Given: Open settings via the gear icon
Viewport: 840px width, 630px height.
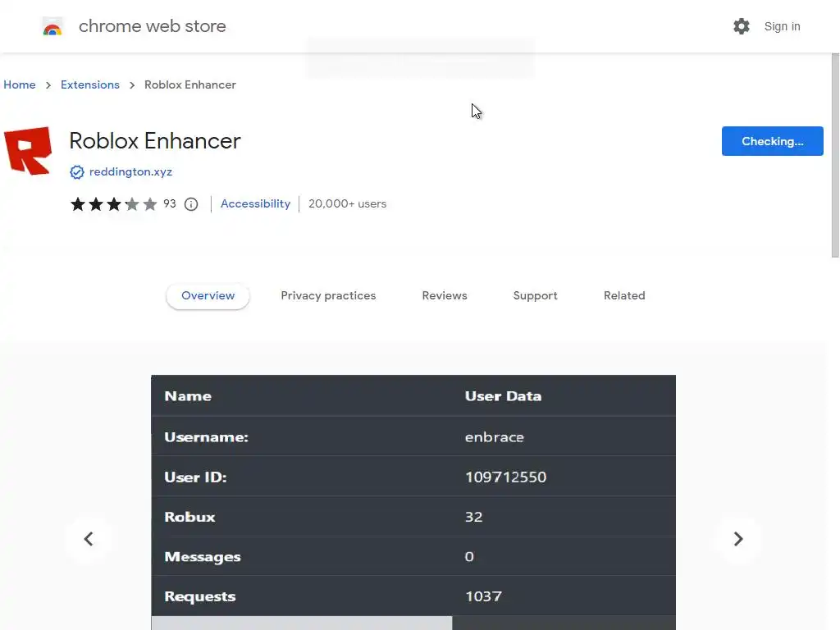Looking at the screenshot, I should 742,26.
